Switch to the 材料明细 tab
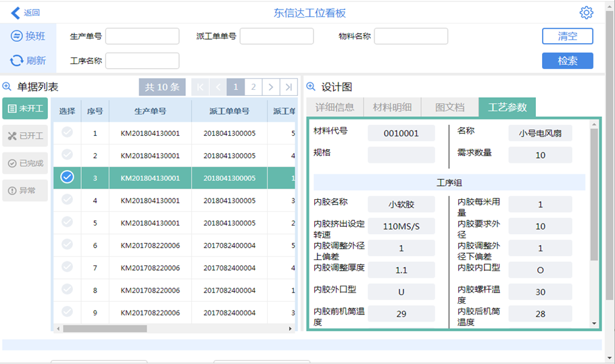 392,107
